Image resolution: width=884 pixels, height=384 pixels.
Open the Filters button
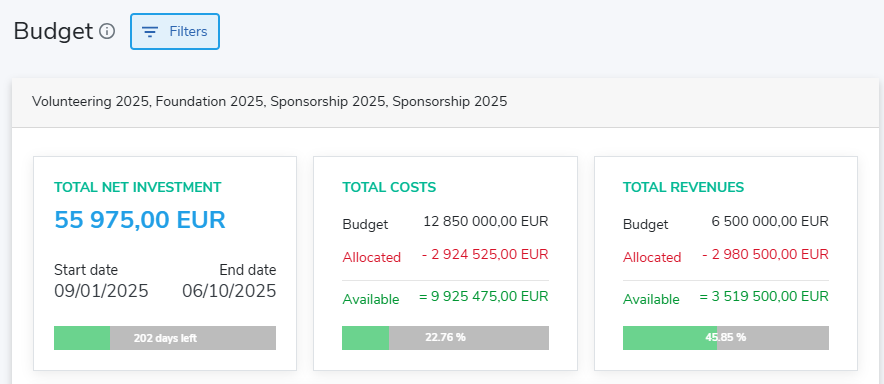tap(175, 32)
